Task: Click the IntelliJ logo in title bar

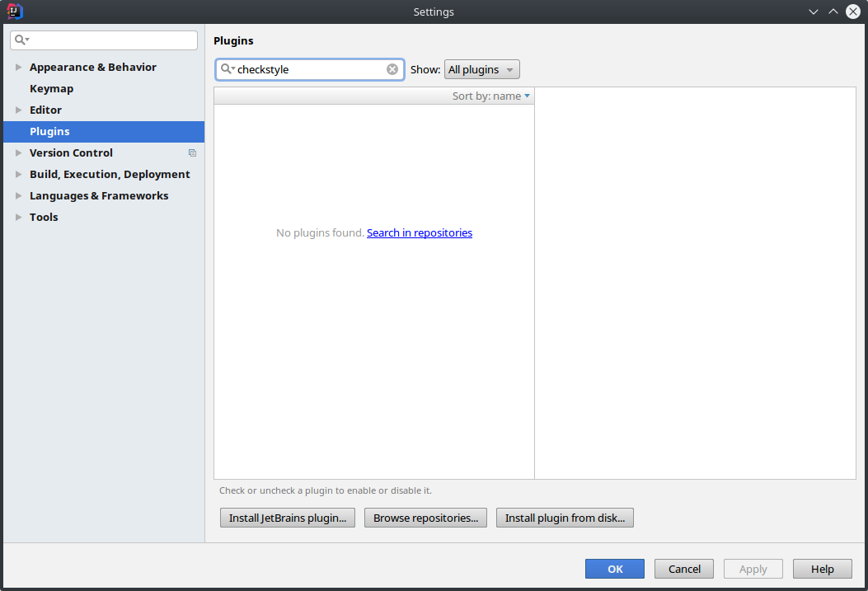Action: (x=15, y=12)
